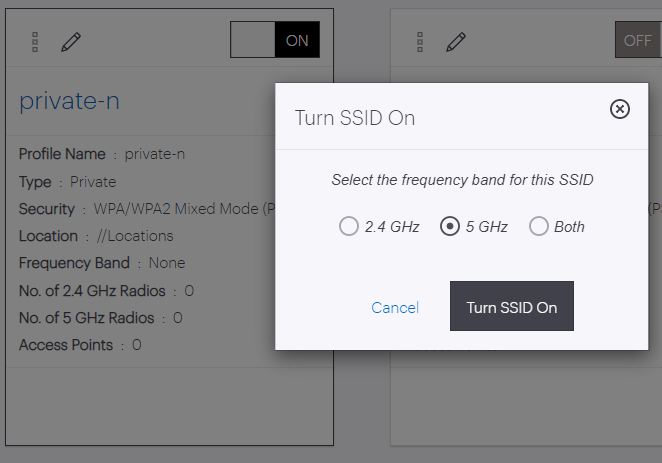Click the Cancel link in the dialog
Screen dimensions: 662x463
tap(395, 308)
